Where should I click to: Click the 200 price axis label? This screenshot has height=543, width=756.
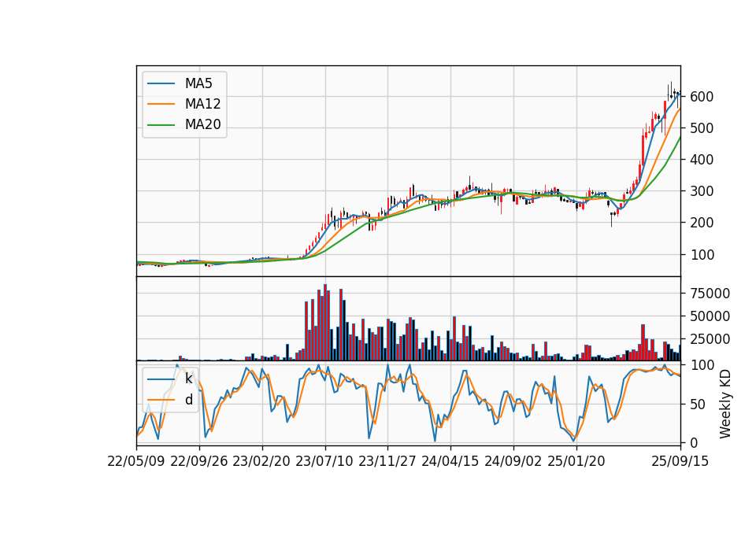coord(702,223)
